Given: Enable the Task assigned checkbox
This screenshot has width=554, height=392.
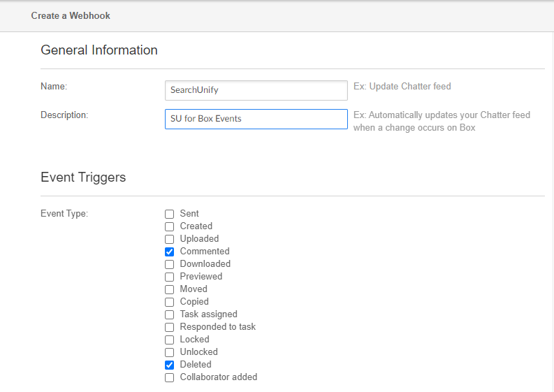Looking at the screenshot, I should pos(169,314).
